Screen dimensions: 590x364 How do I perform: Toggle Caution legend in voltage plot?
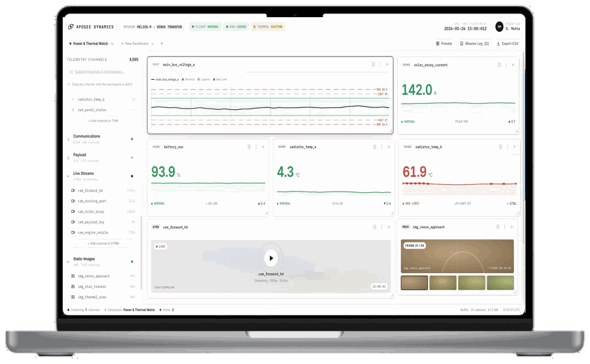click(x=204, y=80)
